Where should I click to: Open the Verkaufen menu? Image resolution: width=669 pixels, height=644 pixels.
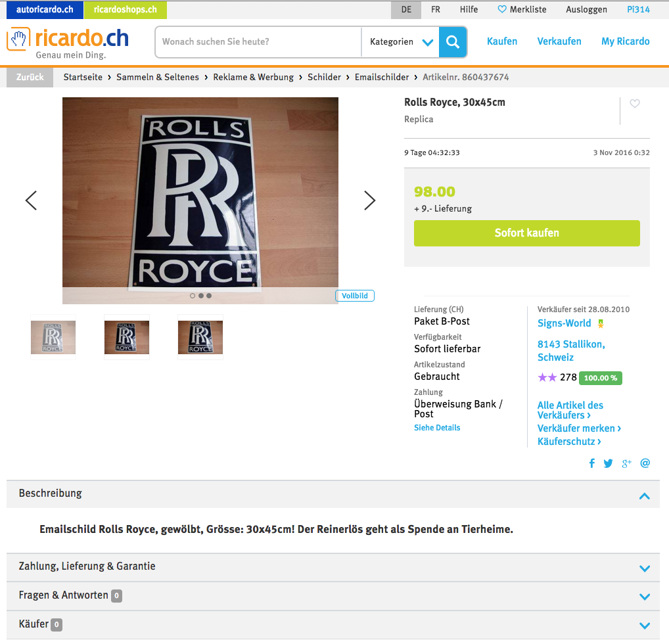(x=559, y=41)
